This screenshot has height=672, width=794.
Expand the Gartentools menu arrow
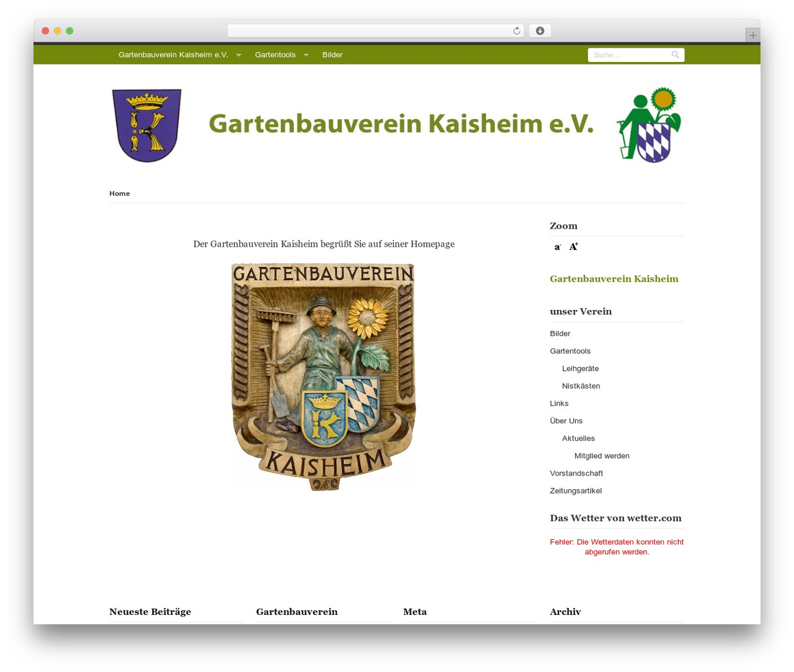click(x=306, y=55)
